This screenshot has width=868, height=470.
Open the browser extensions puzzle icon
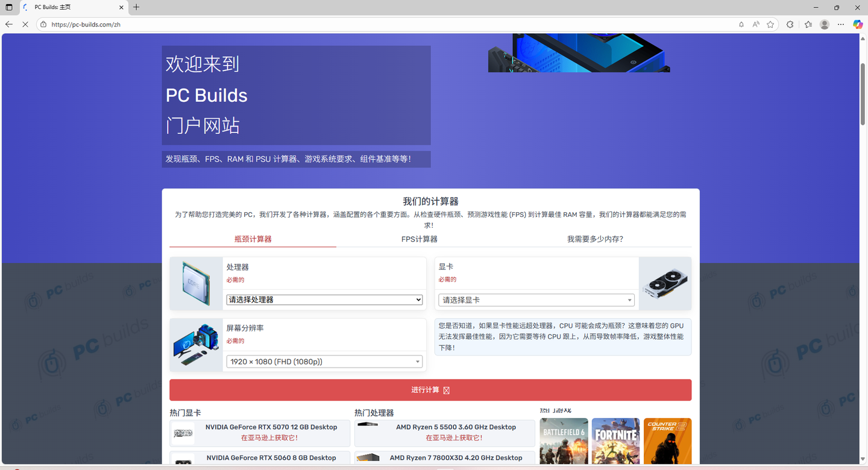[x=790, y=24]
